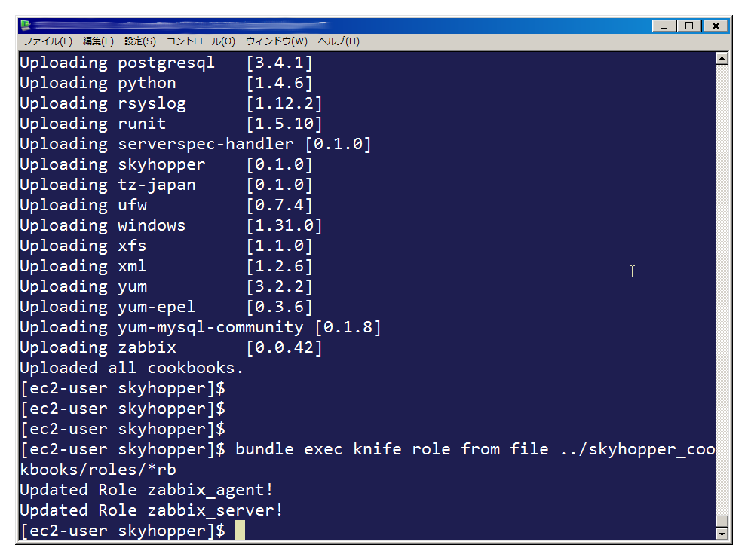The height and width of the screenshot is (560, 748).
Task: Open the ウィンドウ(W) menu
Action: [277, 41]
